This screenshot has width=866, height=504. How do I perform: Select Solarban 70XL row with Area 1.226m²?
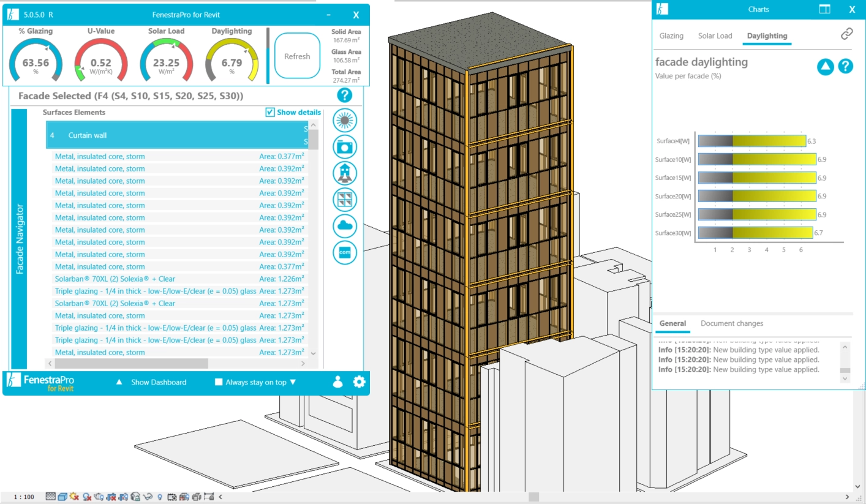180,279
